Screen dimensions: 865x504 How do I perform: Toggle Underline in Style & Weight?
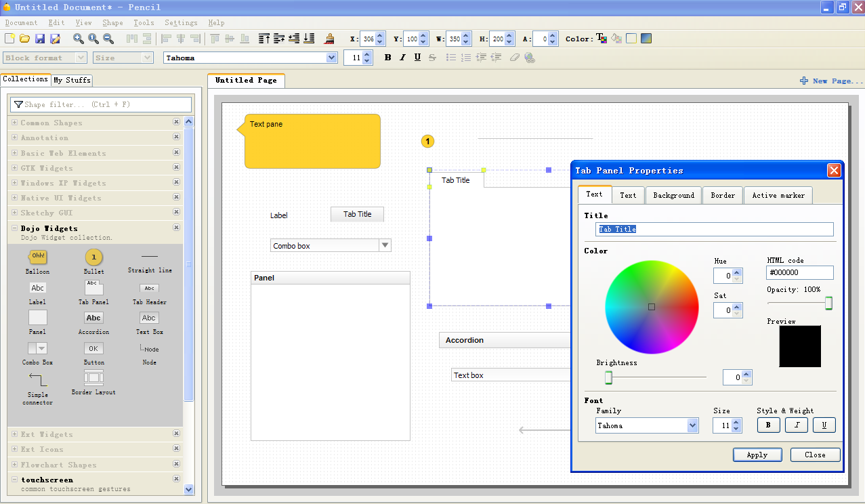(x=824, y=425)
